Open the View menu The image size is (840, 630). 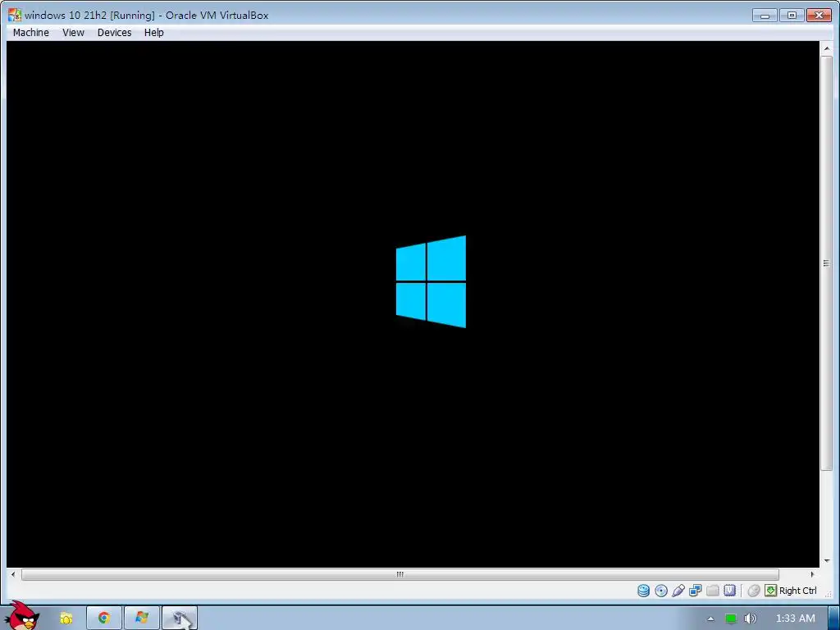pyautogui.click(x=73, y=33)
